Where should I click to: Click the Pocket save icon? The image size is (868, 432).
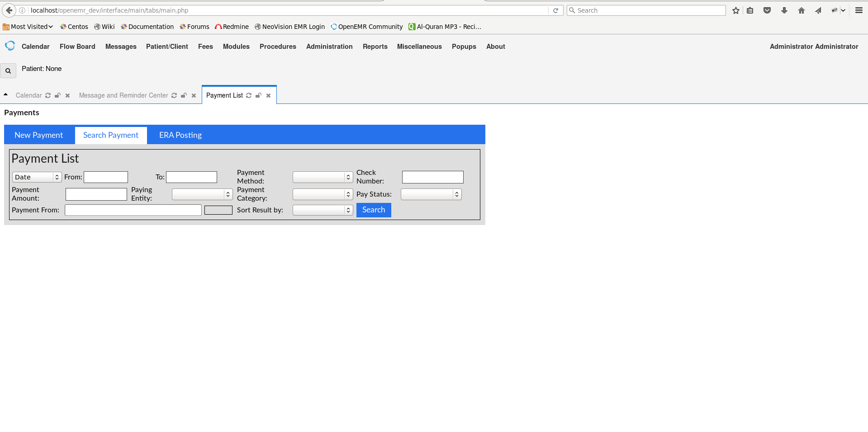tap(767, 10)
